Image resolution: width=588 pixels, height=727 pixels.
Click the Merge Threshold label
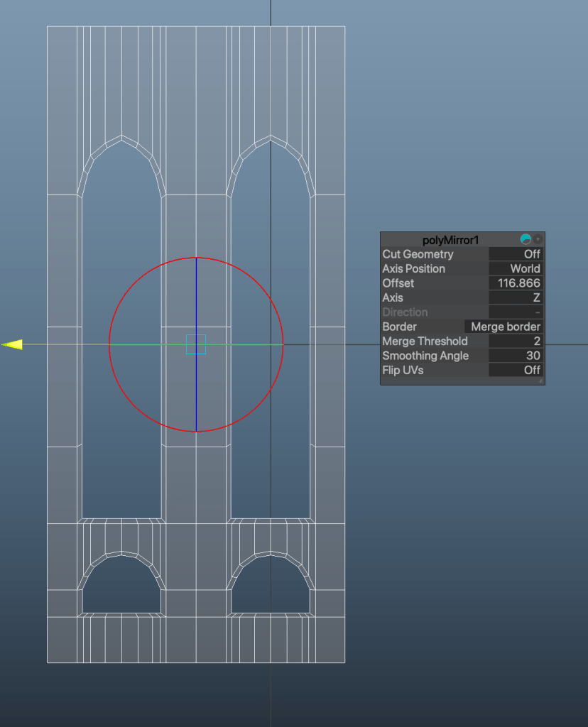[x=425, y=341]
